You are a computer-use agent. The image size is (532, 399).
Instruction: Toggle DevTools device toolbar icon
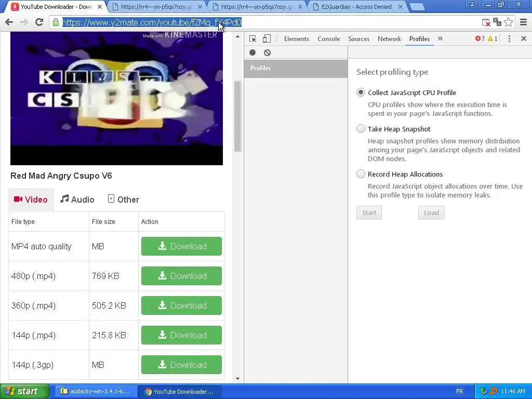pyautogui.click(x=267, y=38)
